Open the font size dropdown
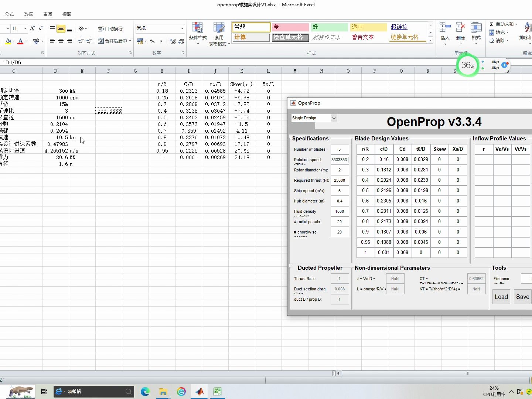Viewport: 532px width, 399px height. pos(25,28)
